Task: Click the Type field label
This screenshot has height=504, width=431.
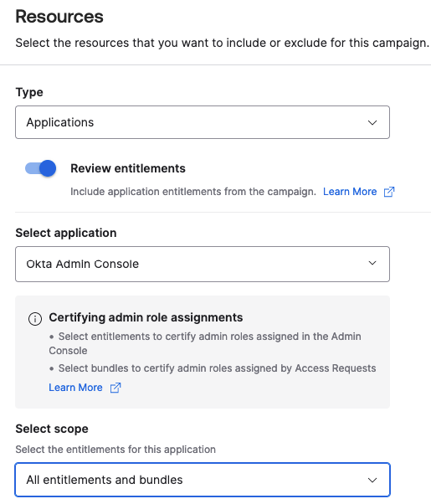Action: [29, 92]
